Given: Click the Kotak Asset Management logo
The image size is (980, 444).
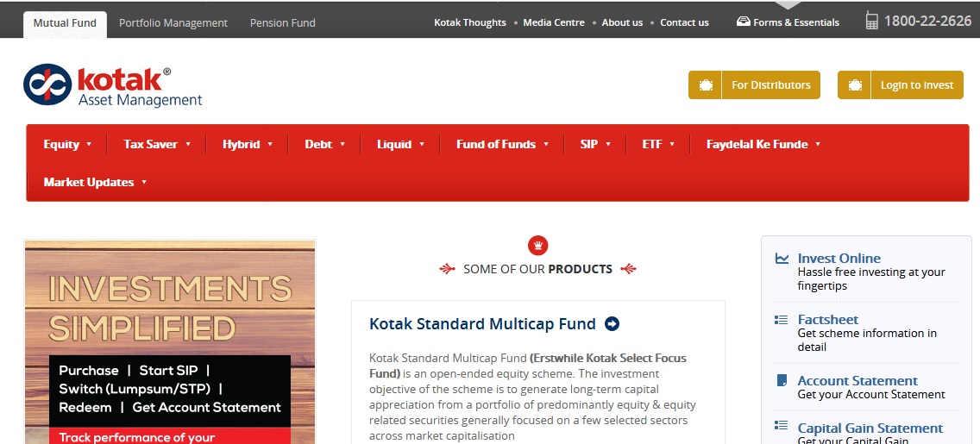Looking at the screenshot, I should [113, 86].
